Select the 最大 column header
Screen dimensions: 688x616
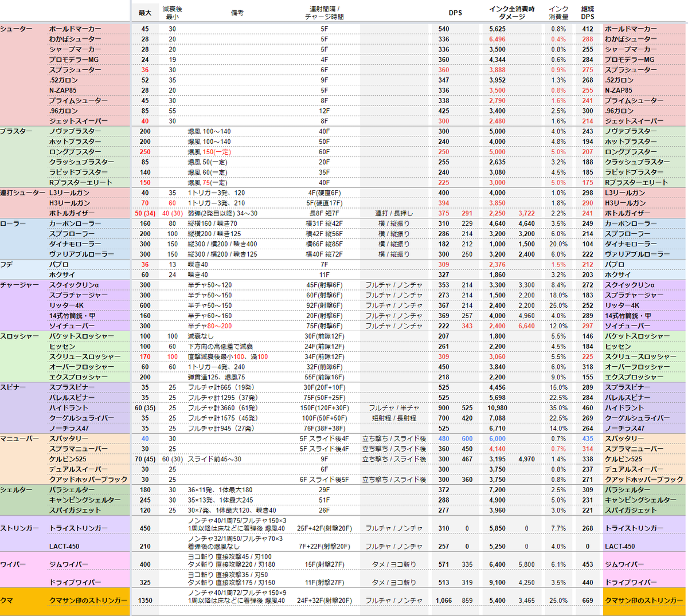coord(145,13)
